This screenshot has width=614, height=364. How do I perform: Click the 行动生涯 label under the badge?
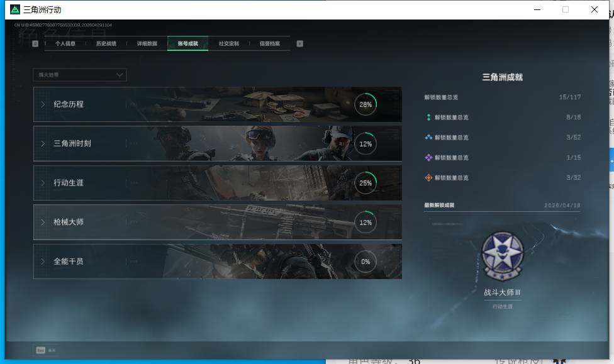point(503,306)
